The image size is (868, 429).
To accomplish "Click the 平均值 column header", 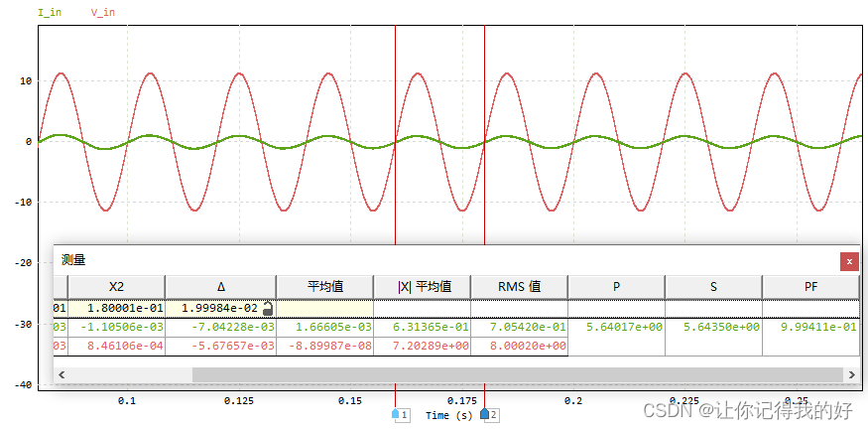I will (325, 287).
